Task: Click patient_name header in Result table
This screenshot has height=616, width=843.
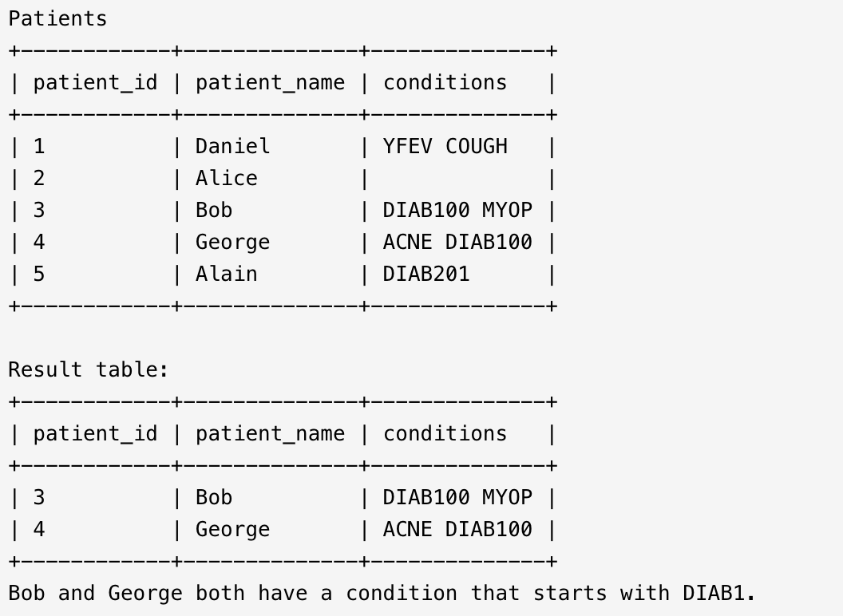Action: click(x=270, y=434)
